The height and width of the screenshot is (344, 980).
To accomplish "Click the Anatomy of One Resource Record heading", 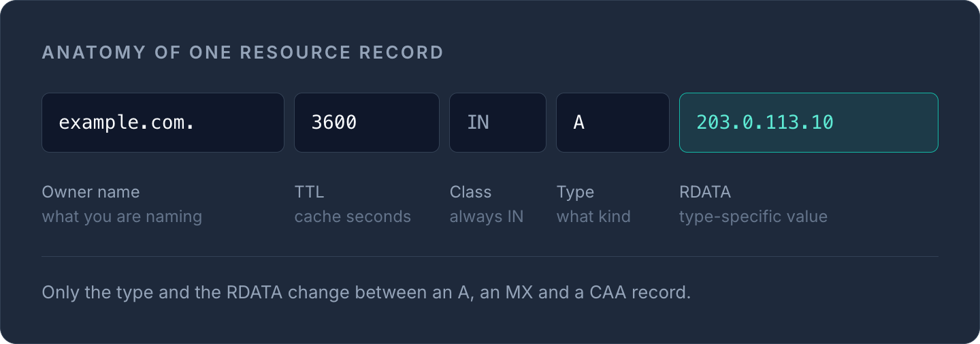I will point(243,52).
